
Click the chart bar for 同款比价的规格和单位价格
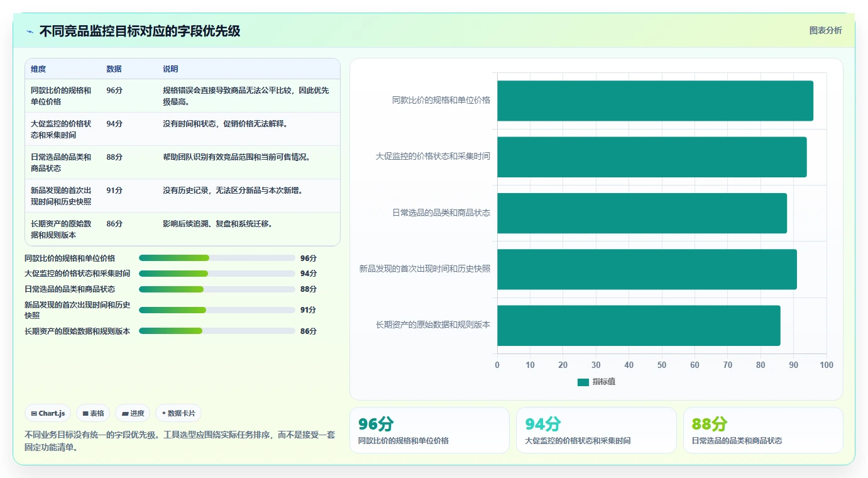pos(655,101)
